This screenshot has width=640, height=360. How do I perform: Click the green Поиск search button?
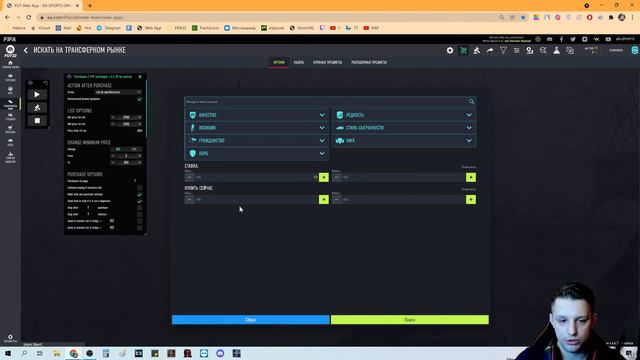click(x=410, y=320)
